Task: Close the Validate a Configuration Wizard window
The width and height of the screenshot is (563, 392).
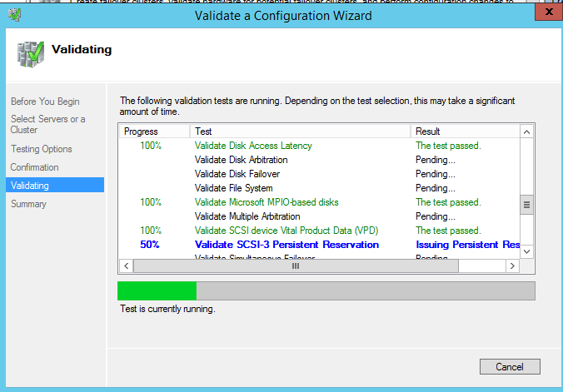Action: (x=549, y=12)
